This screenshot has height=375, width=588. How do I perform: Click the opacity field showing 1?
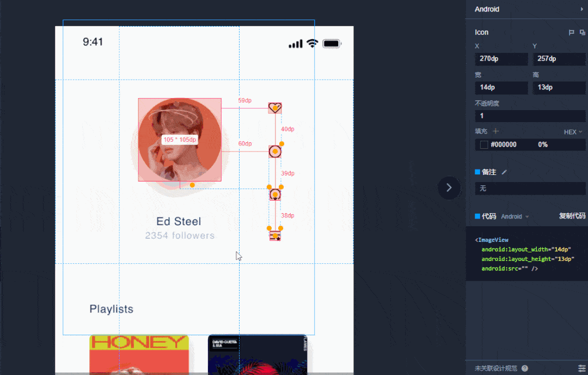pyautogui.click(x=530, y=116)
